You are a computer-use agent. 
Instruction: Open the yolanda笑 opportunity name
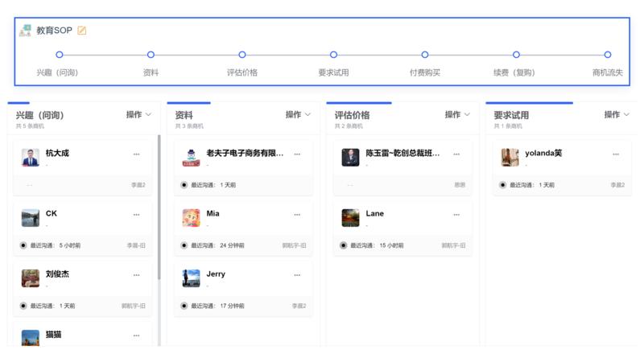pyautogui.click(x=543, y=153)
